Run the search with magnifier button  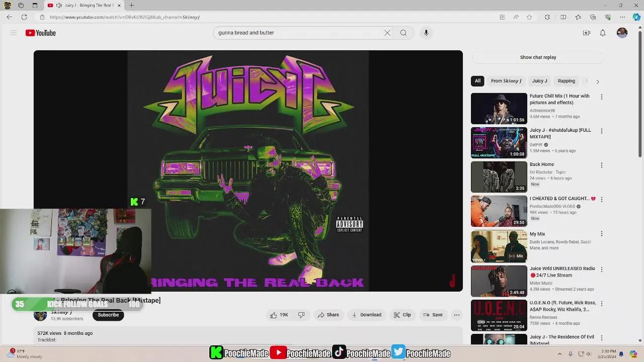404,33
